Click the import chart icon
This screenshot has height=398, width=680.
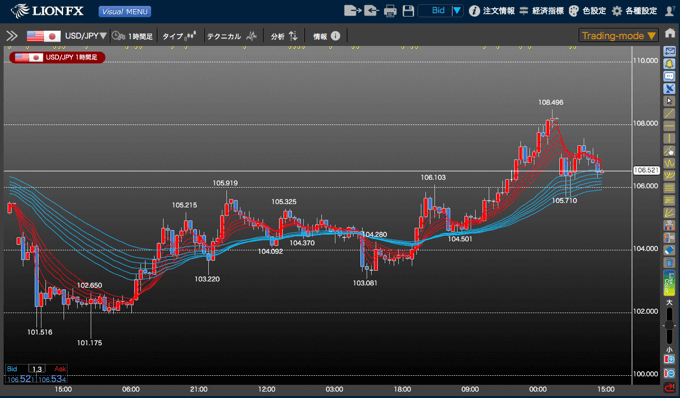tap(371, 10)
